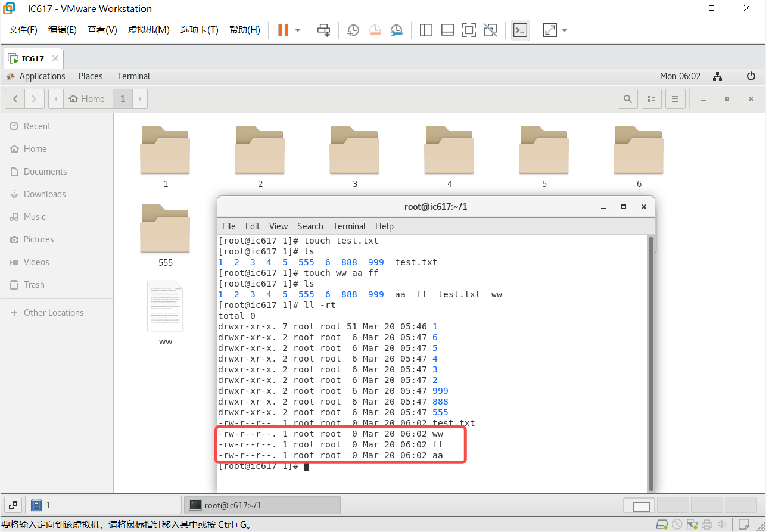Select the folder named 555 in the file manager
The width and height of the screenshot is (766, 532).
pyautogui.click(x=165, y=229)
